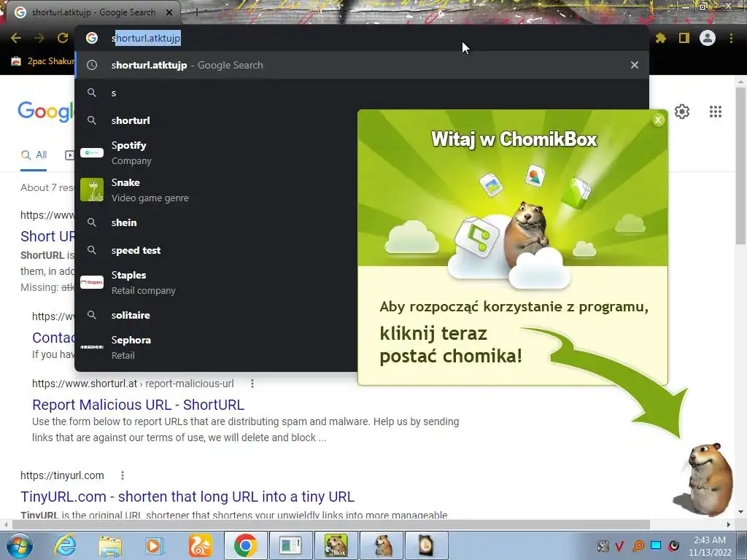Click the orange magnifier tray icon
The width and height of the screenshot is (747, 560).
(x=638, y=545)
